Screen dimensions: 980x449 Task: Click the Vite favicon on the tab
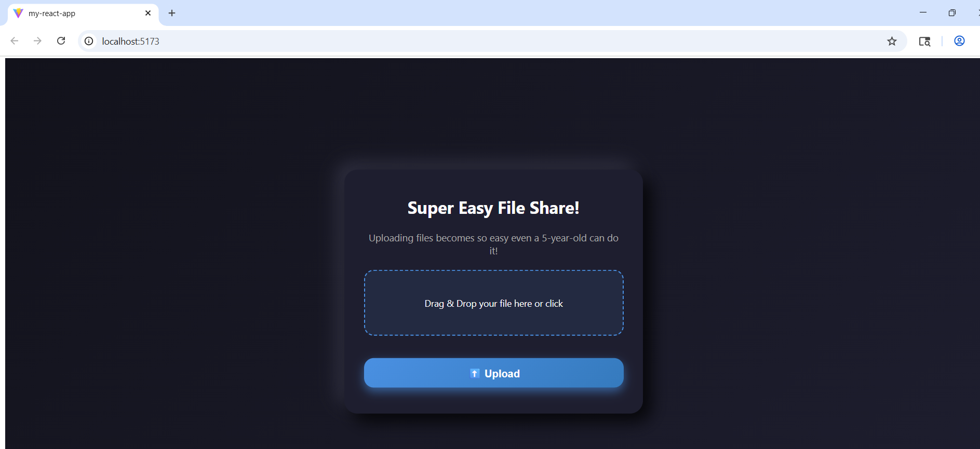coord(18,13)
